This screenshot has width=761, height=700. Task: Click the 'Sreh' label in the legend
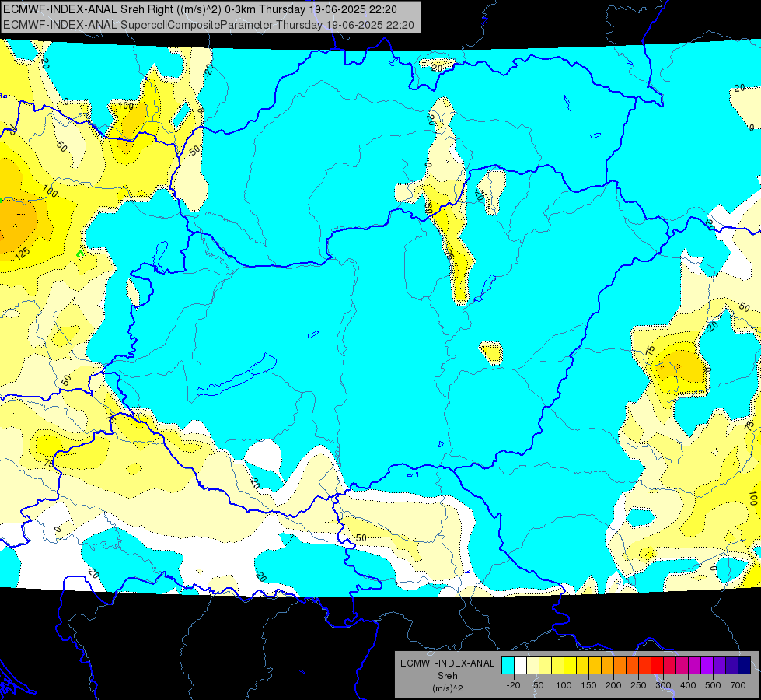(447, 676)
